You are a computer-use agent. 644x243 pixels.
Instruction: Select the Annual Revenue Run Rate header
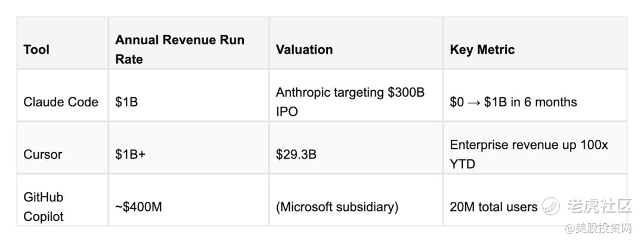179,50
